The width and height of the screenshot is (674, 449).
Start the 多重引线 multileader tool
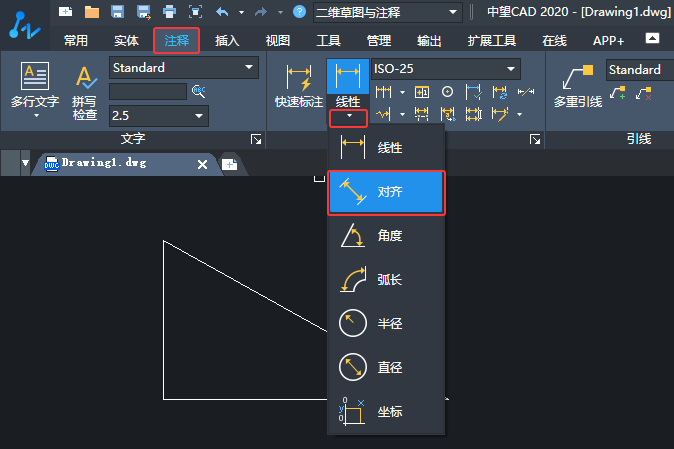pos(578,86)
